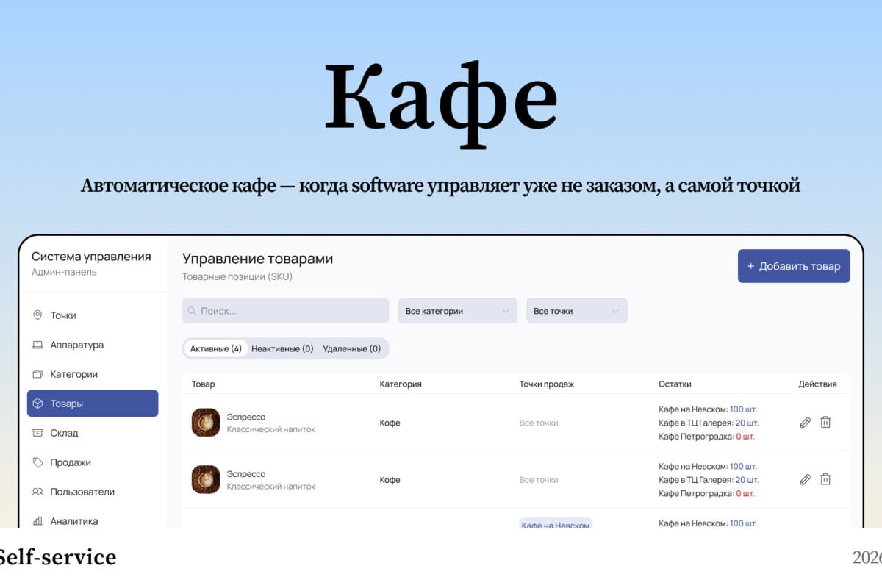The width and height of the screenshot is (882, 588).
Task: Click Все точки cell in second Эспрессо row
Action: coord(539,480)
